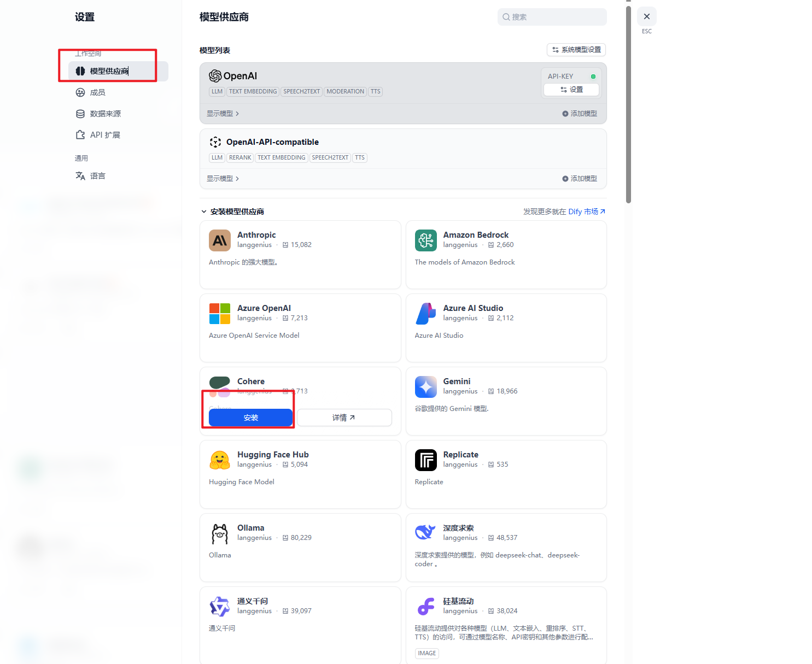Image resolution: width=812 pixels, height=664 pixels.
Task: Select the 硅基流动 card title
Action: point(459,601)
